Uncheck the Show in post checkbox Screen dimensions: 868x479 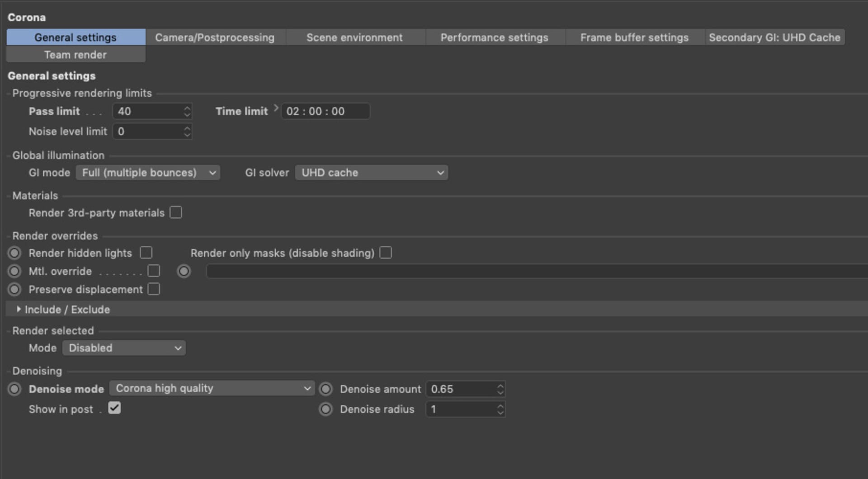(114, 408)
